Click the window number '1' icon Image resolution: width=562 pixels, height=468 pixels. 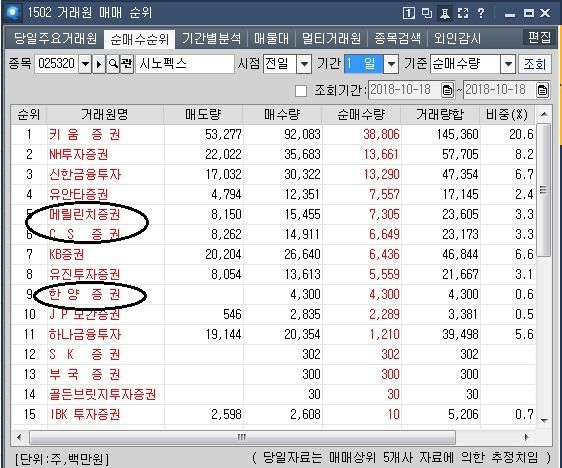coord(409,13)
